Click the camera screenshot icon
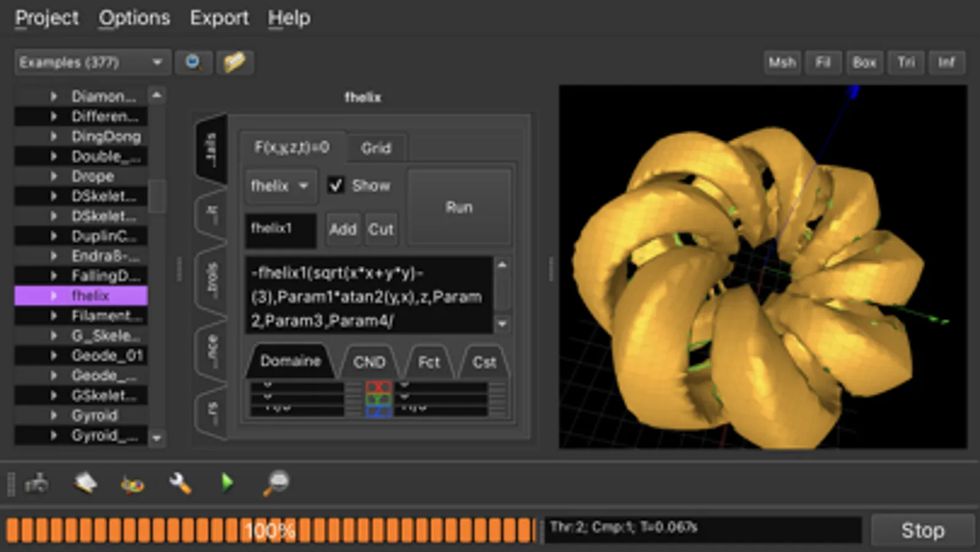The width and height of the screenshot is (980, 552). [37, 483]
